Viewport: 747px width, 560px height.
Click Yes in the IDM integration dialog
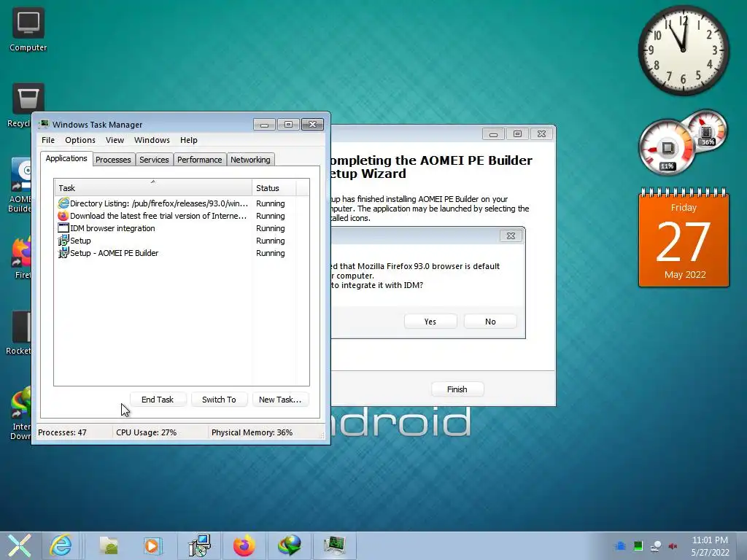tap(430, 322)
